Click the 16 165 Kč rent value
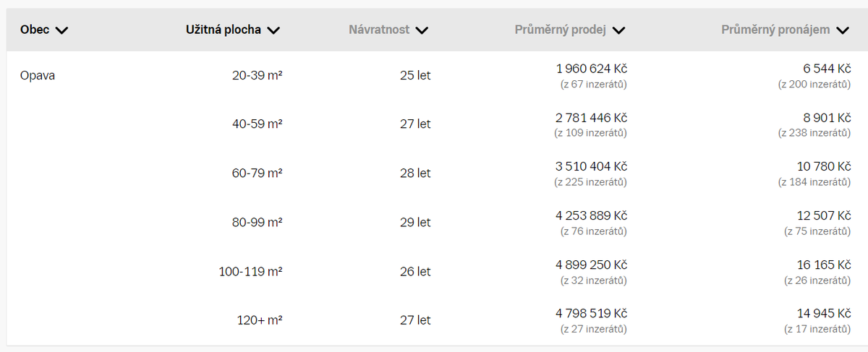 click(x=824, y=265)
